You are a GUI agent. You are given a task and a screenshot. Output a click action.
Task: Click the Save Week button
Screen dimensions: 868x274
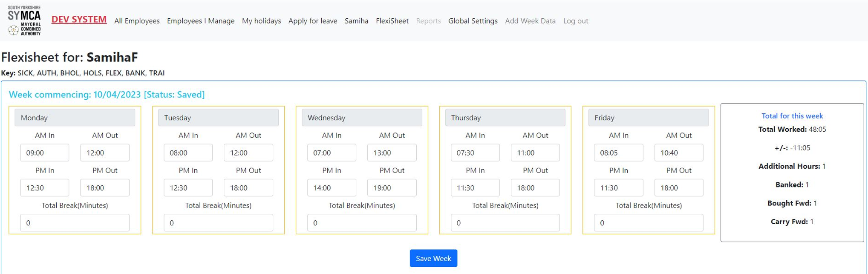pyautogui.click(x=433, y=258)
